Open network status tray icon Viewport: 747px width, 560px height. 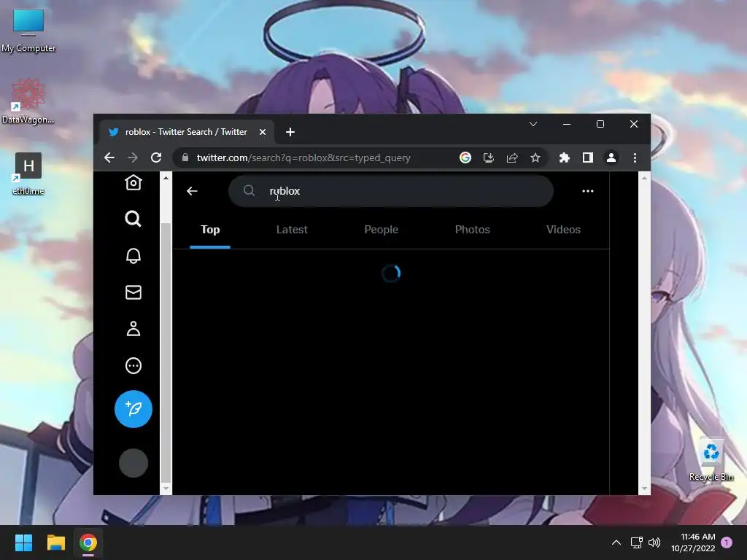click(636, 542)
